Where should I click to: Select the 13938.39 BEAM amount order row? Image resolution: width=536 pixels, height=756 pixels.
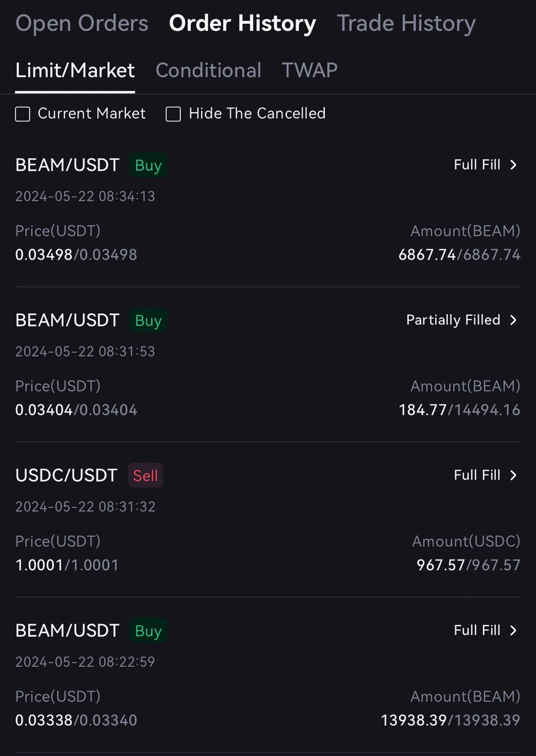click(x=268, y=675)
